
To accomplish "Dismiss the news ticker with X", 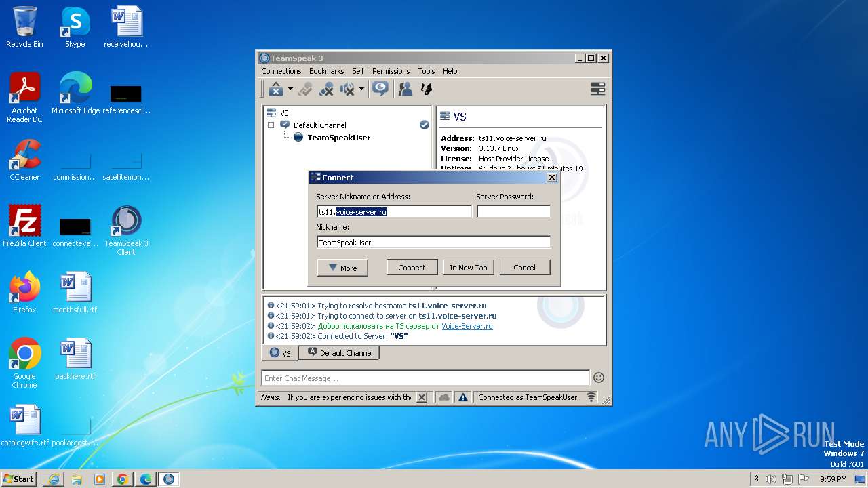I will [422, 397].
